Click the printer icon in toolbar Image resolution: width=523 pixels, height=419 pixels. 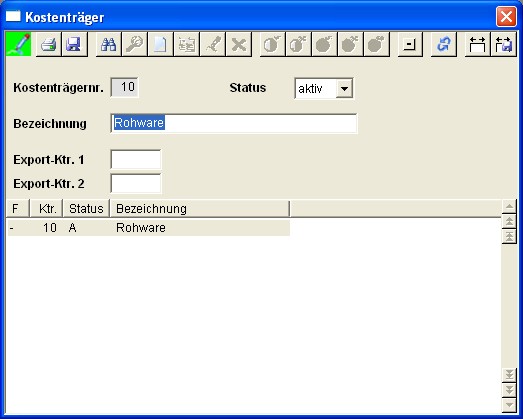tap(49, 44)
